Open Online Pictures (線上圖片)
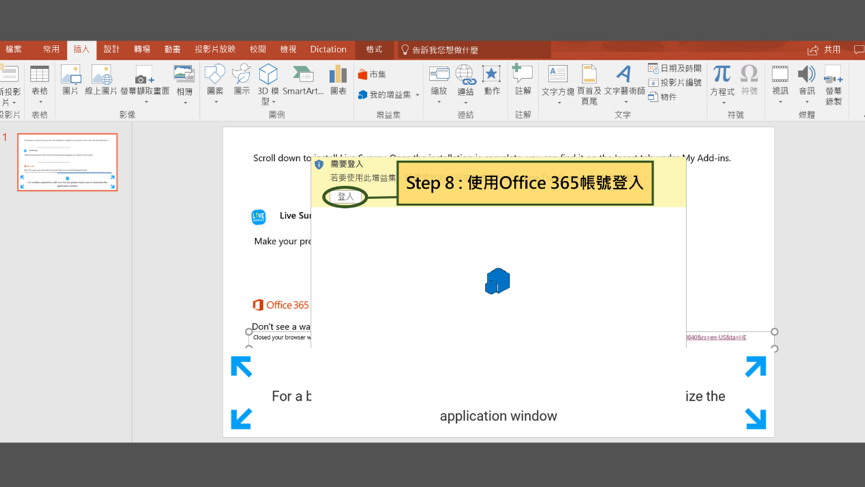The height and width of the screenshot is (487, 865). (101, 74)
